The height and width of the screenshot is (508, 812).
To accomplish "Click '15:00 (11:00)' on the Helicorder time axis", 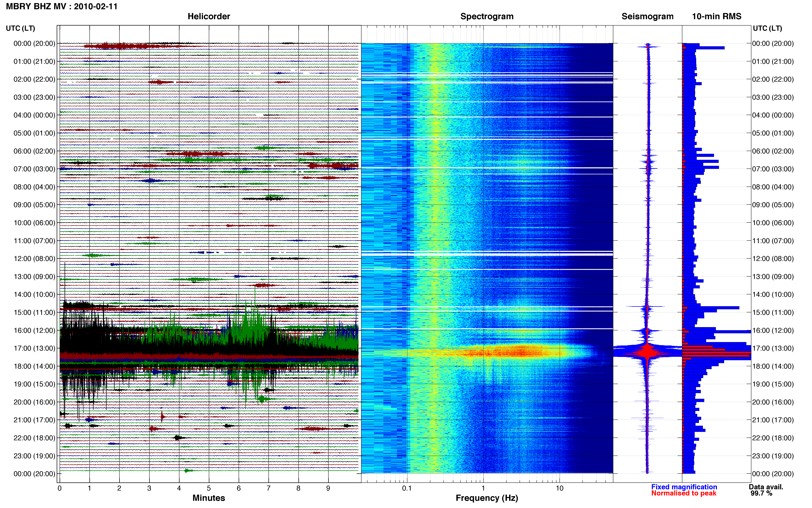I will (x=34, y=312).
